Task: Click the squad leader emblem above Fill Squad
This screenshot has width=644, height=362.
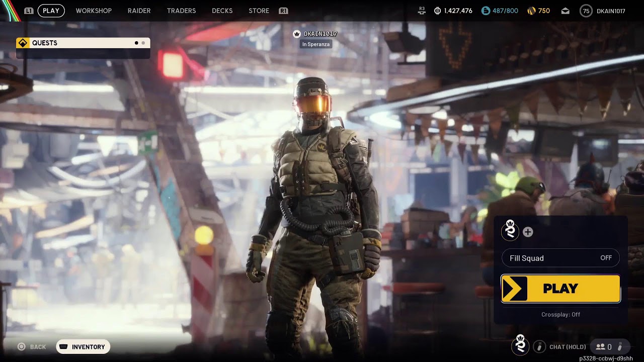Action: click(x=510, y=230)
